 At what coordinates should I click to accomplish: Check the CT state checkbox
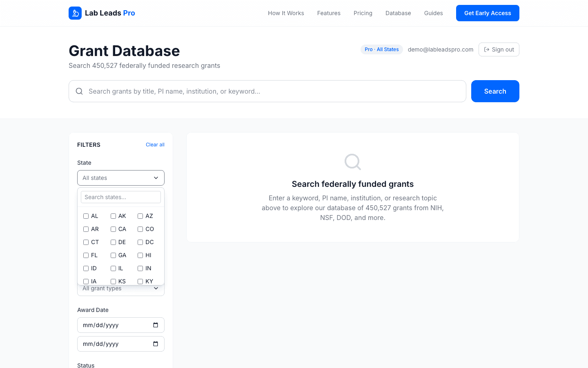pyautogui.click(x=86, y=242)
